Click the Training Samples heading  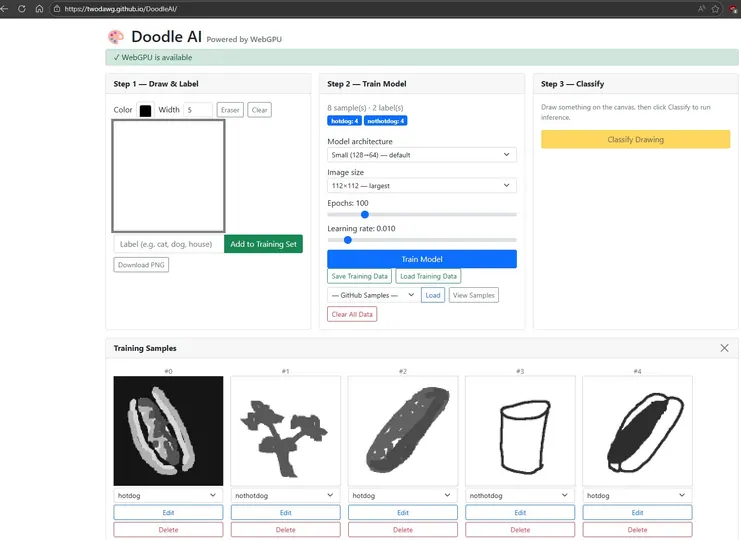[145, 348]
